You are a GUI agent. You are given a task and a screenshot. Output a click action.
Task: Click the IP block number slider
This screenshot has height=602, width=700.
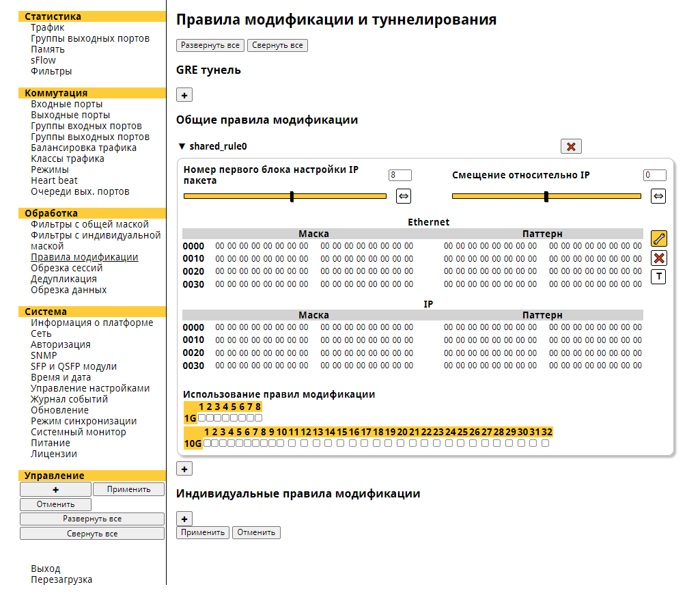(285, 196)
